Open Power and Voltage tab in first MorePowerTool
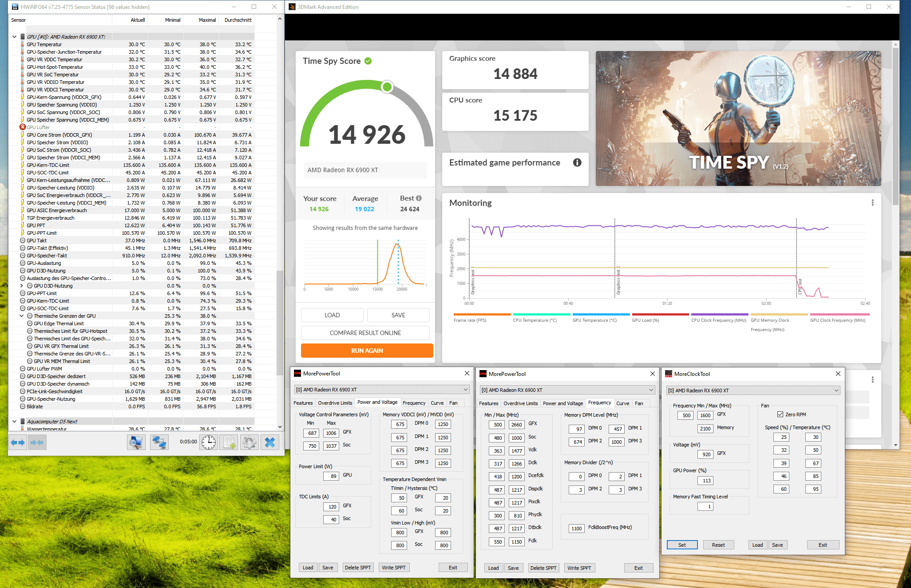The height and width of the screenshot is (588, 911). click(x=377, y=403)
